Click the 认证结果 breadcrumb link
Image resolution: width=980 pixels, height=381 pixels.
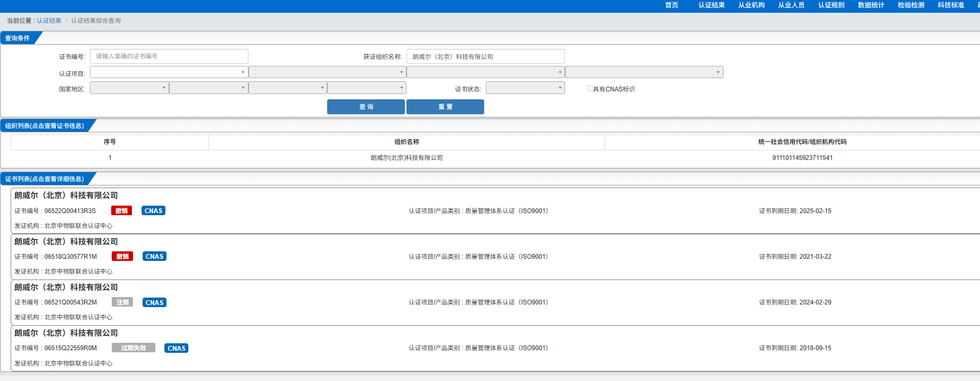tap(49, 21)
